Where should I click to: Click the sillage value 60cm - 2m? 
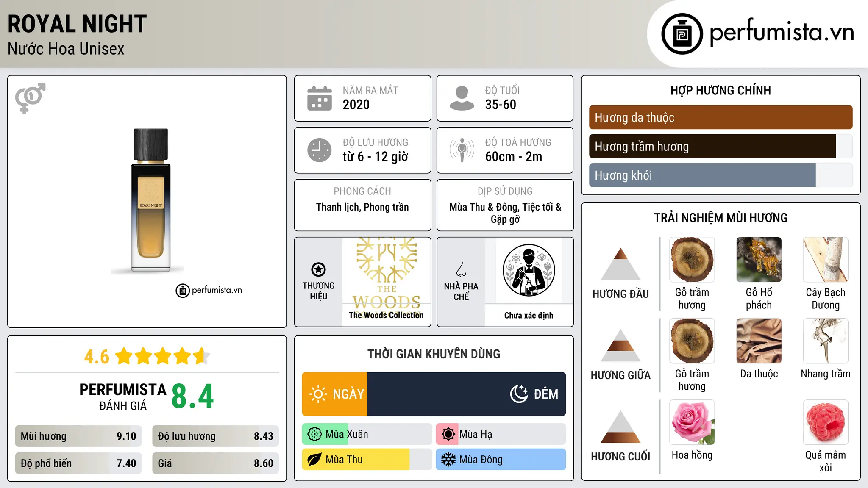click(x=514, y=157)
